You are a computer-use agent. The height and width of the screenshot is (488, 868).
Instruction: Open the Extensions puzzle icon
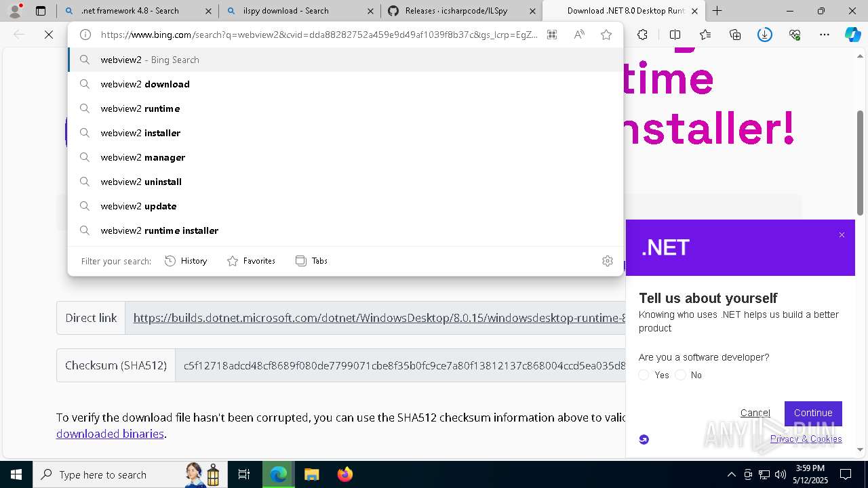tap(642, 35)
